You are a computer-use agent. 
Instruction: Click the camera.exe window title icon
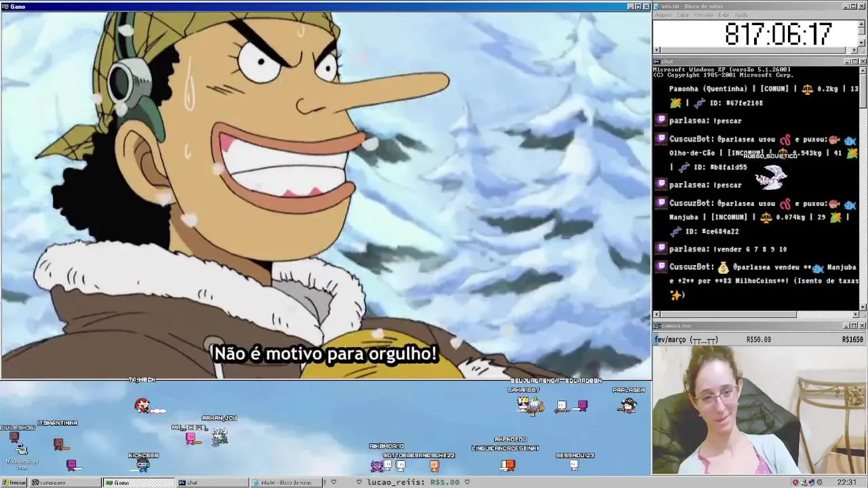[657, 326]
